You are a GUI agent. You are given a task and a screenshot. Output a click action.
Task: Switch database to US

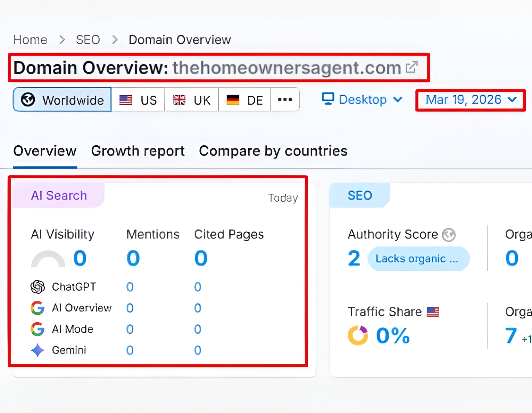(138, 99)
